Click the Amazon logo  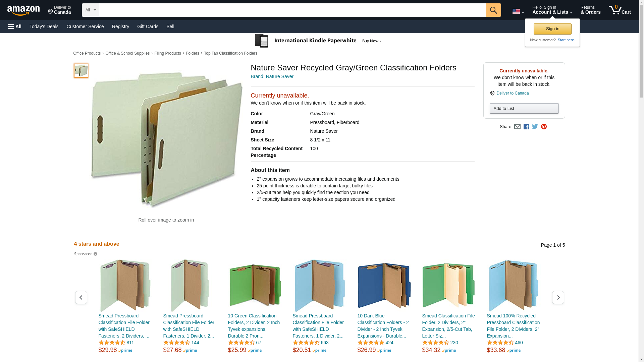(23, 10)
